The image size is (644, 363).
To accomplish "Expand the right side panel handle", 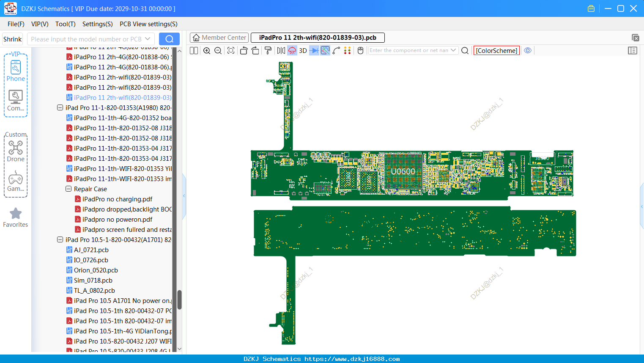I will 642,206.
